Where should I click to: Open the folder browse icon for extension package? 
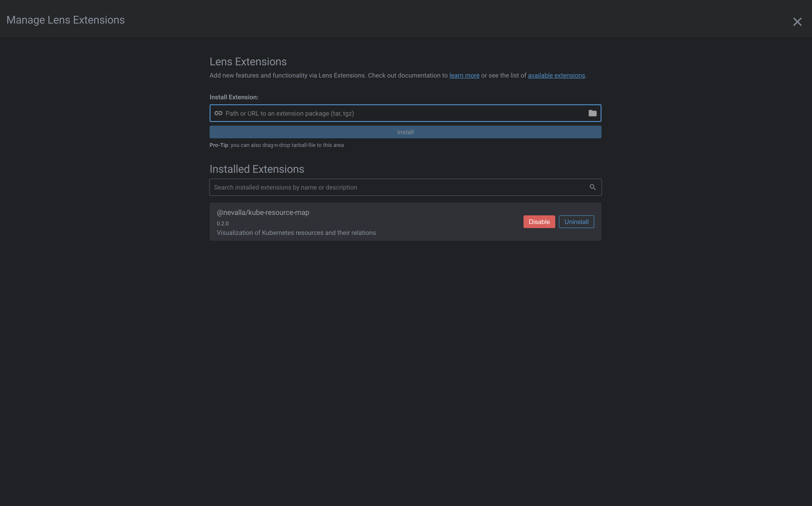tap(592, 113)
